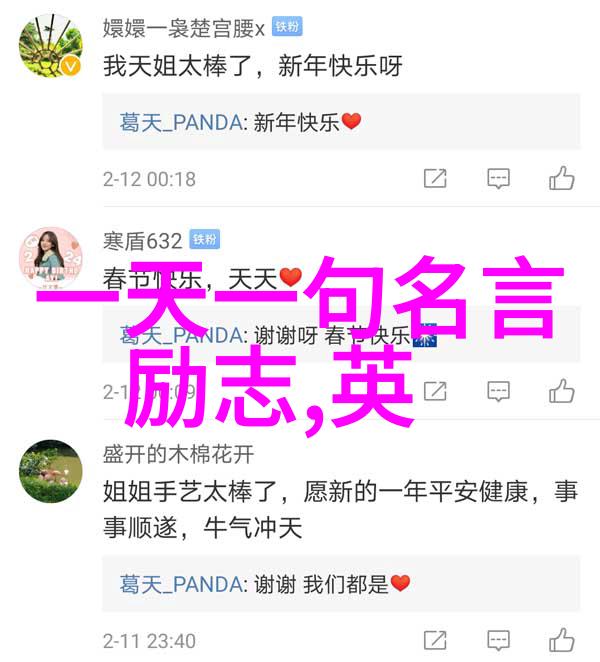This screenshot has height=662, width=600.
Task: Like the comment posted 2-11 23:40
Action: pyautogui.click(x=562, y=640)
